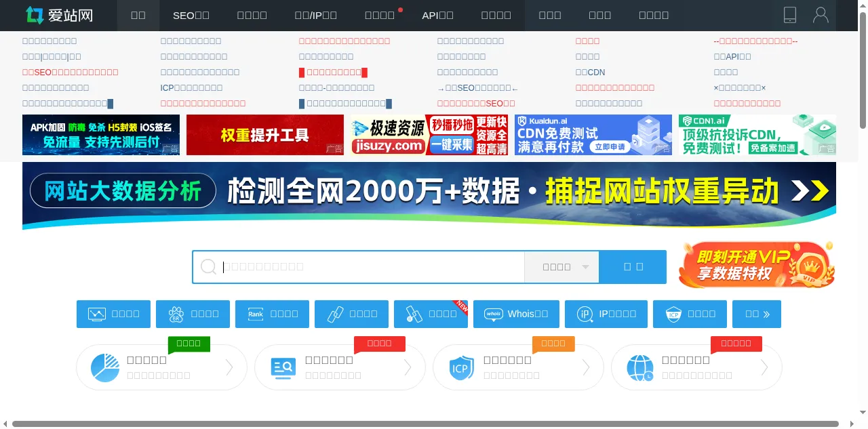Click the 爱站网 logo

point(60,15)
